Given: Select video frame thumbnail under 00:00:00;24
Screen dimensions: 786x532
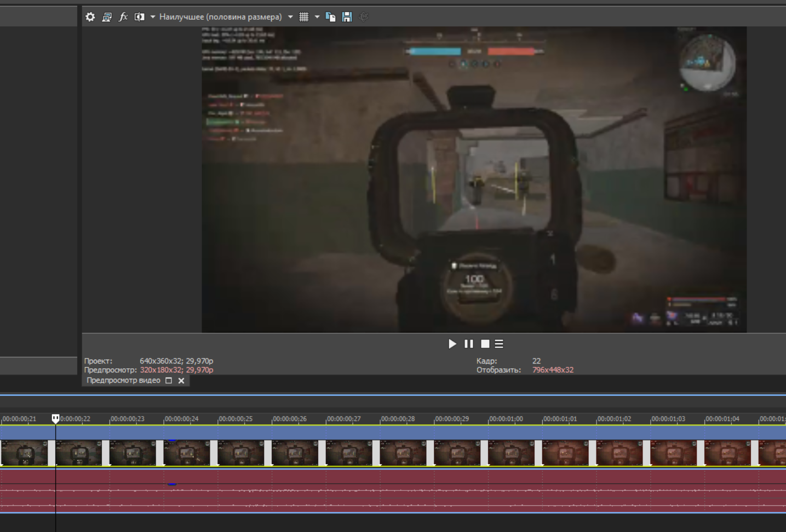Looking at the screenshot, I should (187, 453).
